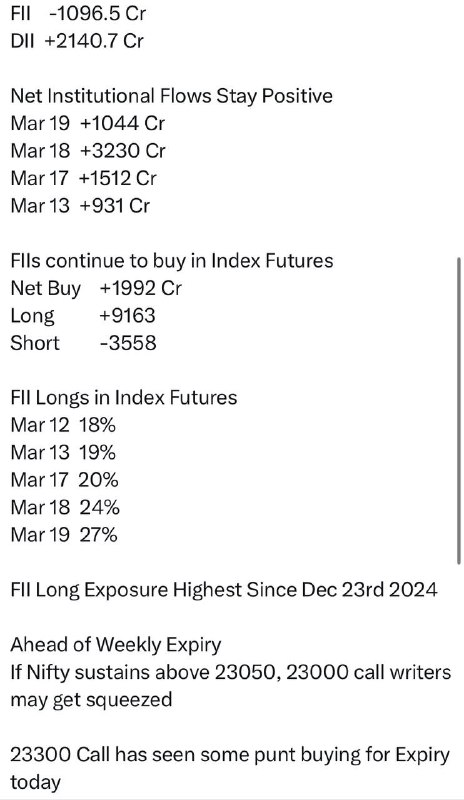Image resolution: width=464 pixels, height=800 pixels.
Task: Click the 'DII +2140.7 Cr' line
Action: pos(77,40)
